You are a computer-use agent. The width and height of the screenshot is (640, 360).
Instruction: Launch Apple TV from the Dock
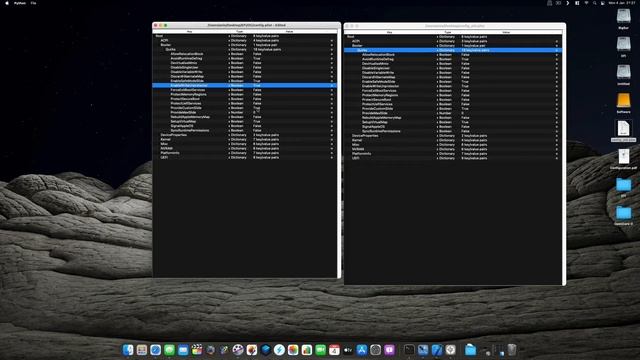tap(348, 350)
